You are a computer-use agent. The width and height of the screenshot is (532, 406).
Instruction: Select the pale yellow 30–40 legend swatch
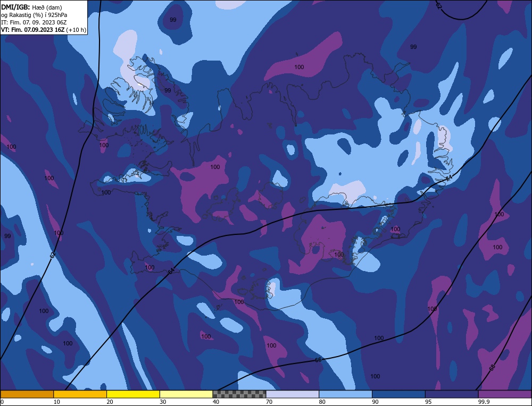186,394
